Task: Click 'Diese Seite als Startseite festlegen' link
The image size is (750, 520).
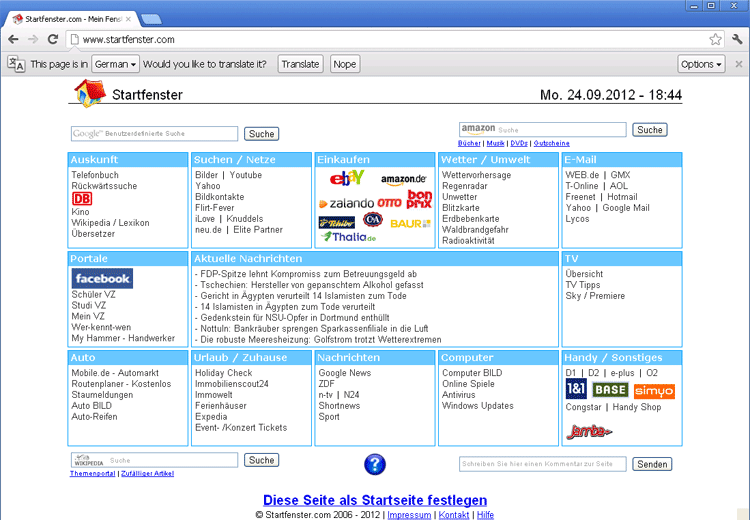Action: click(x=375, y=500)
